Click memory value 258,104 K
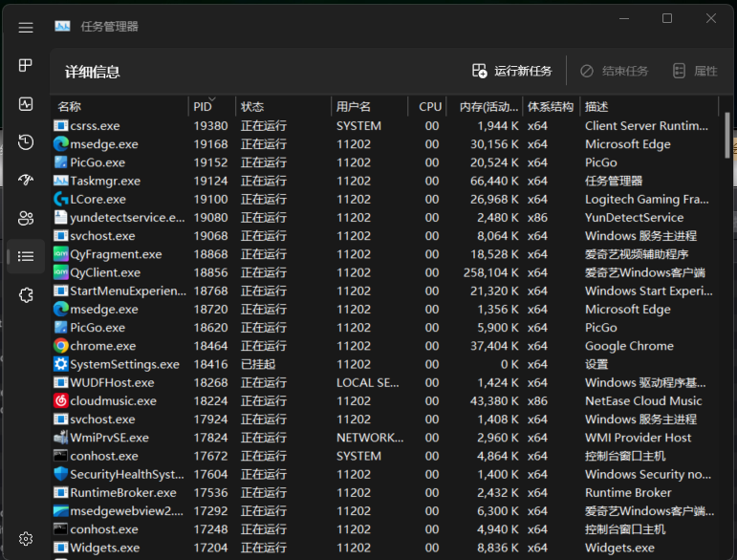Screen dimensions: 737x560 [490, 272]
